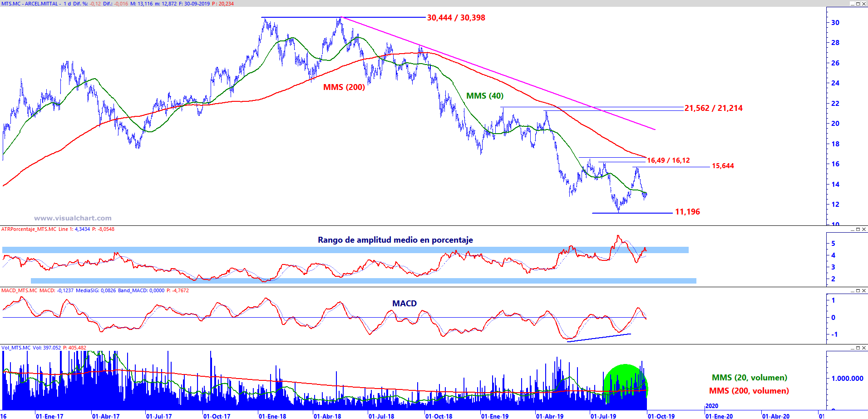Viewport: 868px width, 419px height.
Task: Click the 01-Jul-17 date label
Action: tap(159, 416)
